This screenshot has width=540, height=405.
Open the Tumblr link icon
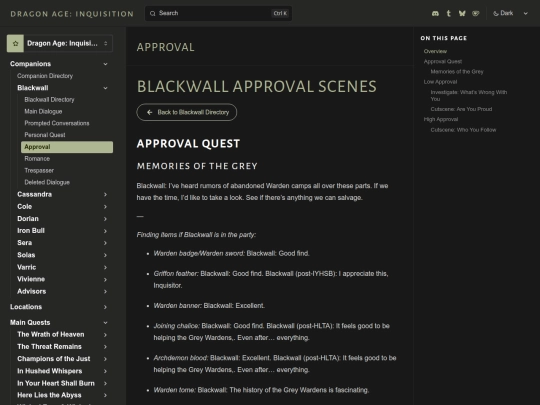tap(448, 13)
